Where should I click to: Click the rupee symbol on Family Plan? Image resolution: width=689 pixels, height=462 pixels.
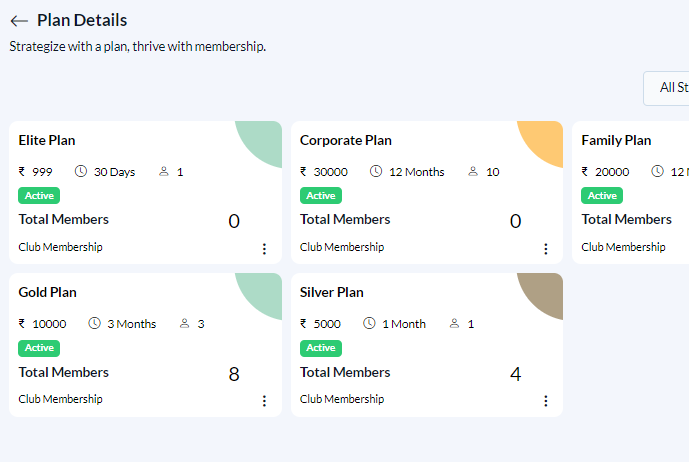pyautogui.click(x=585, y=171)
